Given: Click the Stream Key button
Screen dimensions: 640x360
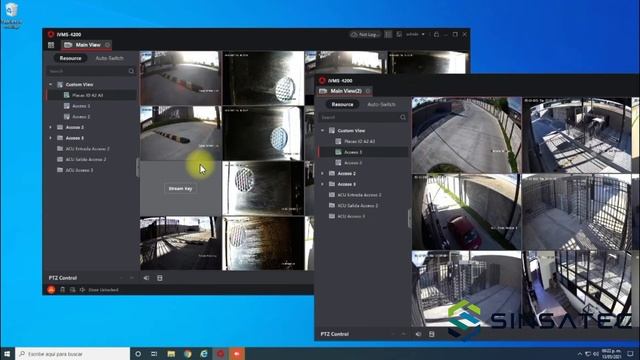Looking at the screenshot, I should click(x=180, y=189).
